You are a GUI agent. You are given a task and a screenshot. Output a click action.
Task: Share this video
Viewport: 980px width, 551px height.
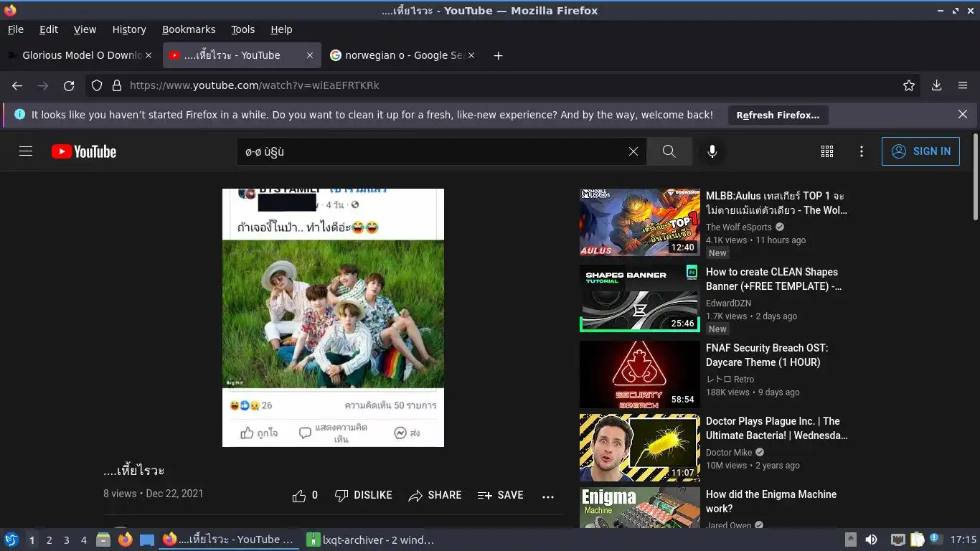point(435,495)
